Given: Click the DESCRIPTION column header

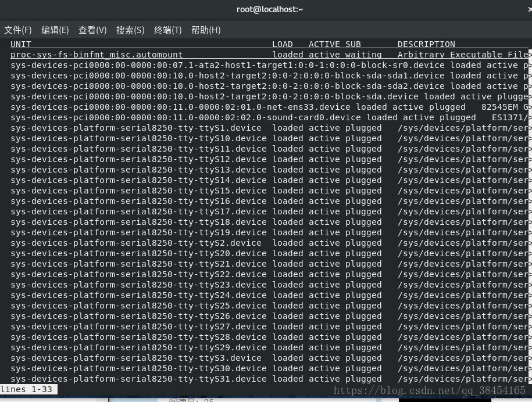Looking at the screenshot, I should click(x=426, y=44).
